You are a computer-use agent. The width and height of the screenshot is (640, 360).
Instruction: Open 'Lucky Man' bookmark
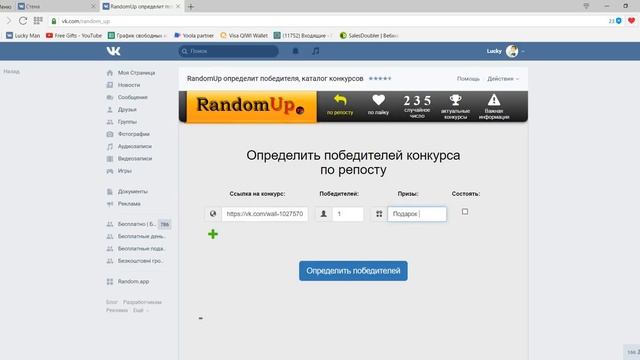click(x=23, y=36)
